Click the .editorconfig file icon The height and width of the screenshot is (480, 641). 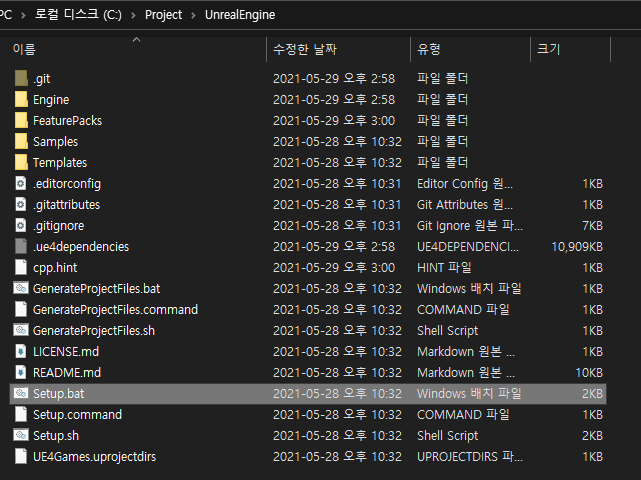21,184
